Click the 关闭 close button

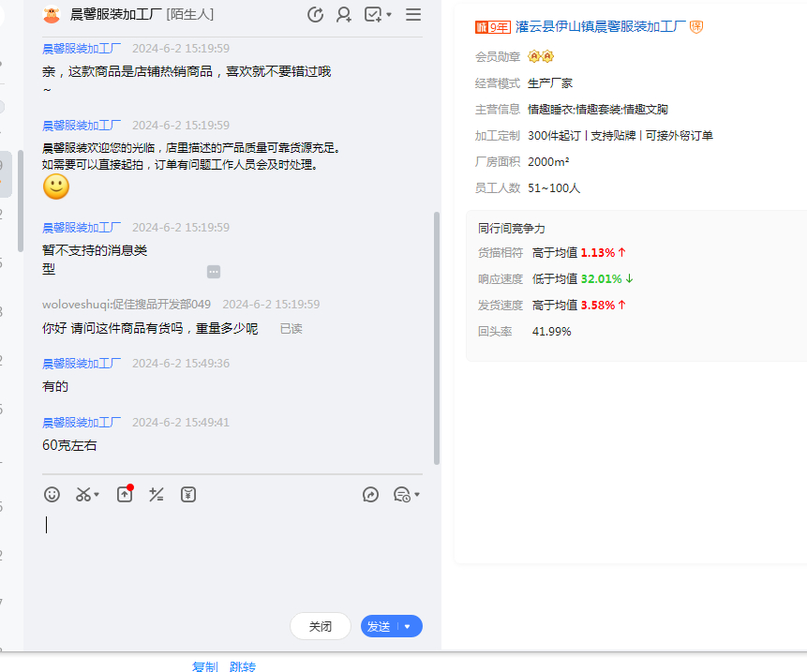[321, 626]
